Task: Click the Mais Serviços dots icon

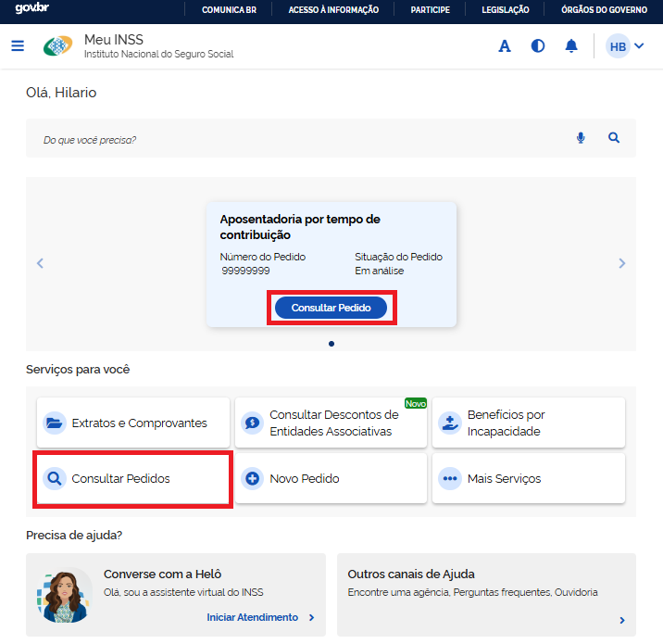Action: [450, 478]
